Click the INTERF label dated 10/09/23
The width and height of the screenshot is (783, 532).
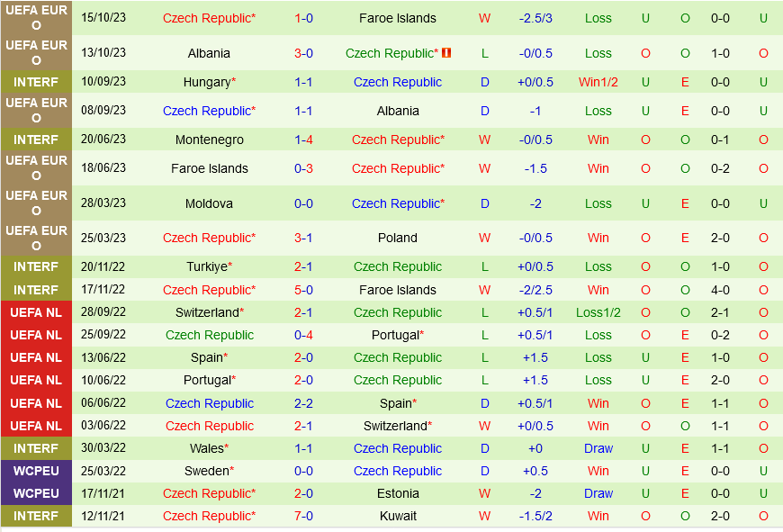coord(36,82)
